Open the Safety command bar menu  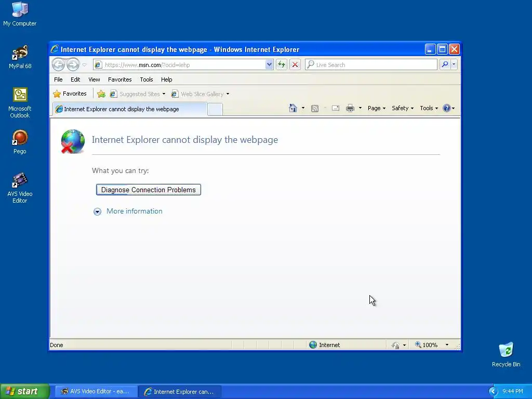pyautogui.click(x=403, y=108)
